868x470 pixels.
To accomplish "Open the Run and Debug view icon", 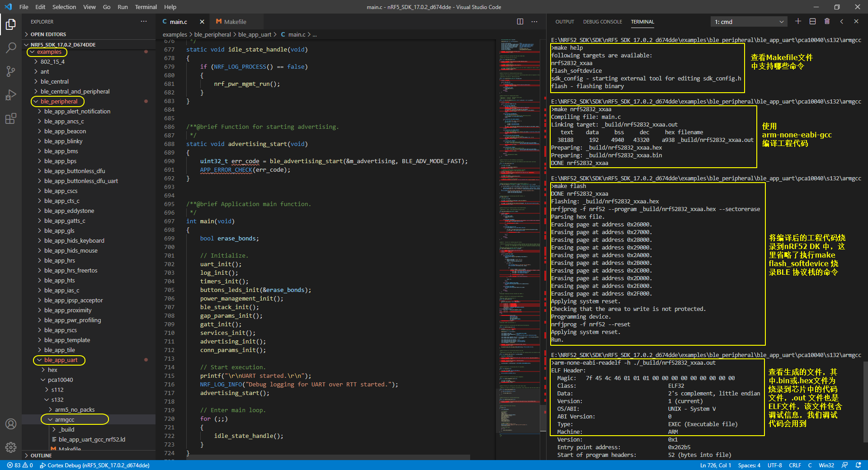I will 11,95.
